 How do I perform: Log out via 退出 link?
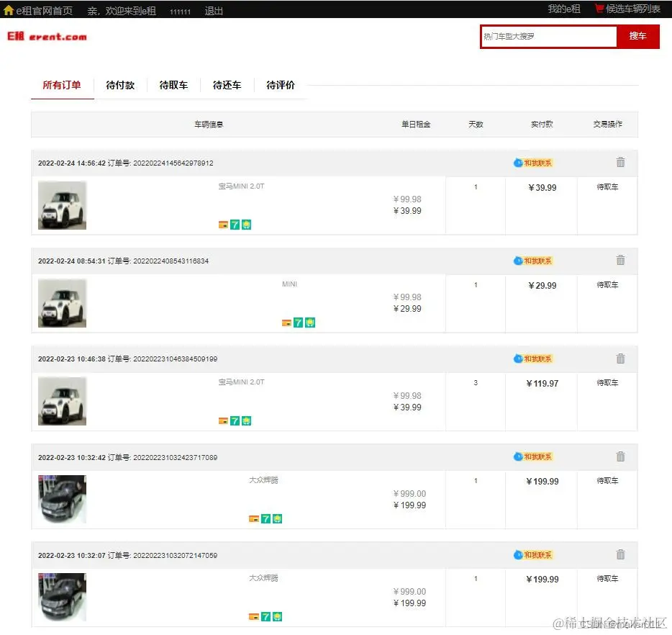pos(214,11)
